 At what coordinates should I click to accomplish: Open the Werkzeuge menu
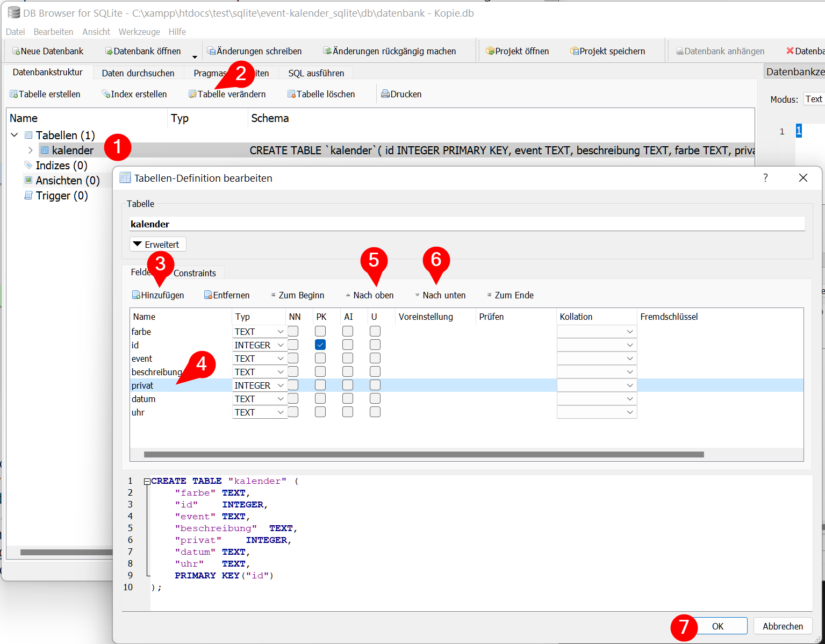pos(139,32)
